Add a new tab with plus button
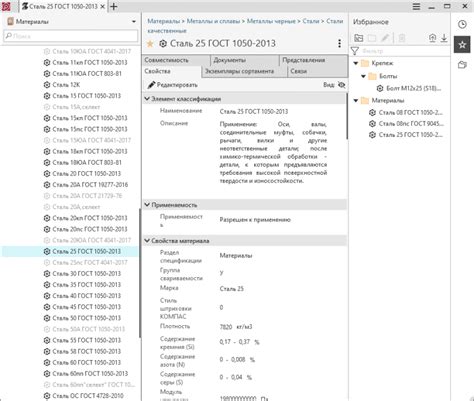The width and height of the screenshot is (474, 401). [x=114, y=6]
